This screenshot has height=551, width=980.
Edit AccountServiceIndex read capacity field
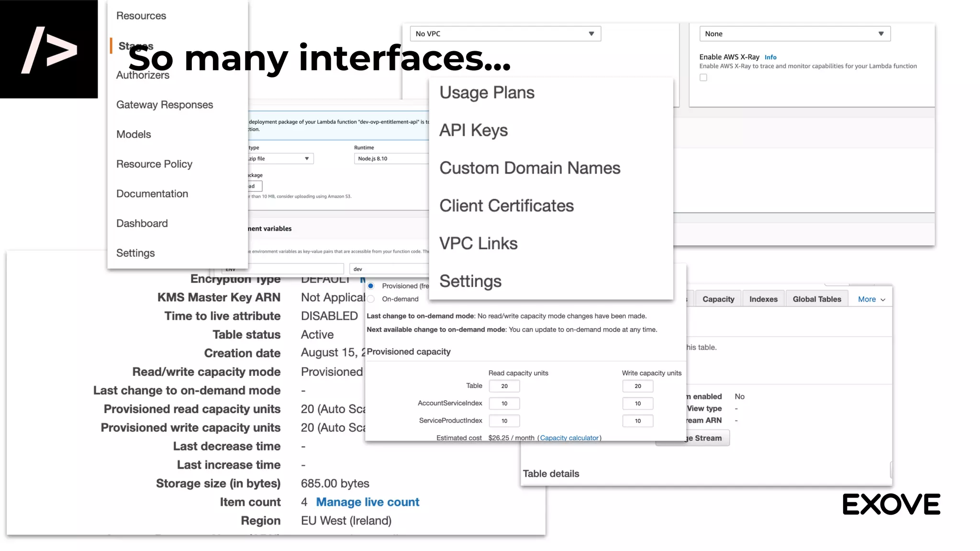click(x=504, y=404)
